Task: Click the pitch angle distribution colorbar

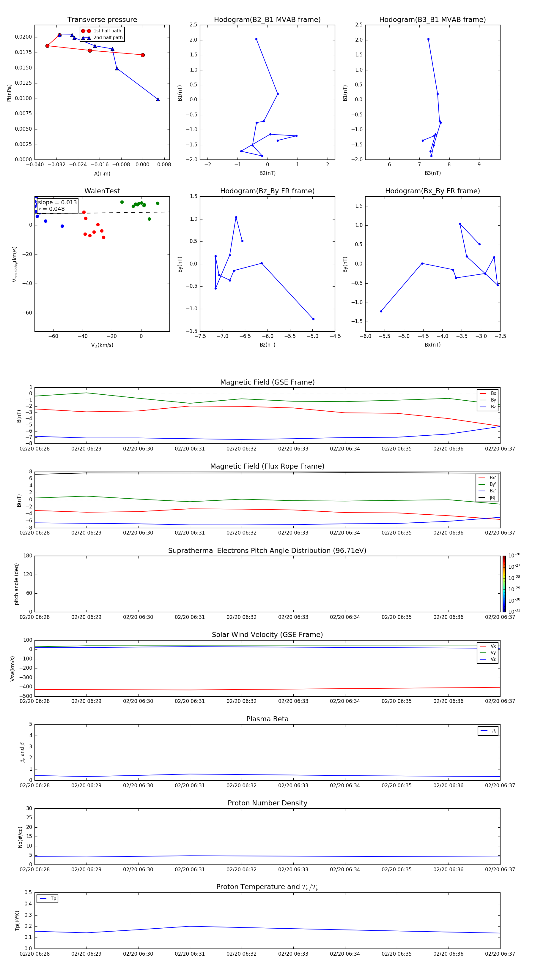Action: [x=504, y=584]
